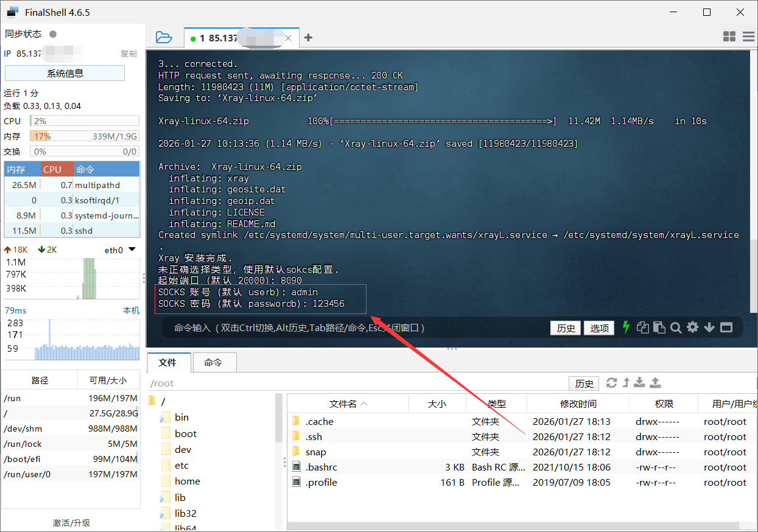
Task: Select the etc folder in the tree
Action: (x=181, y=466)
